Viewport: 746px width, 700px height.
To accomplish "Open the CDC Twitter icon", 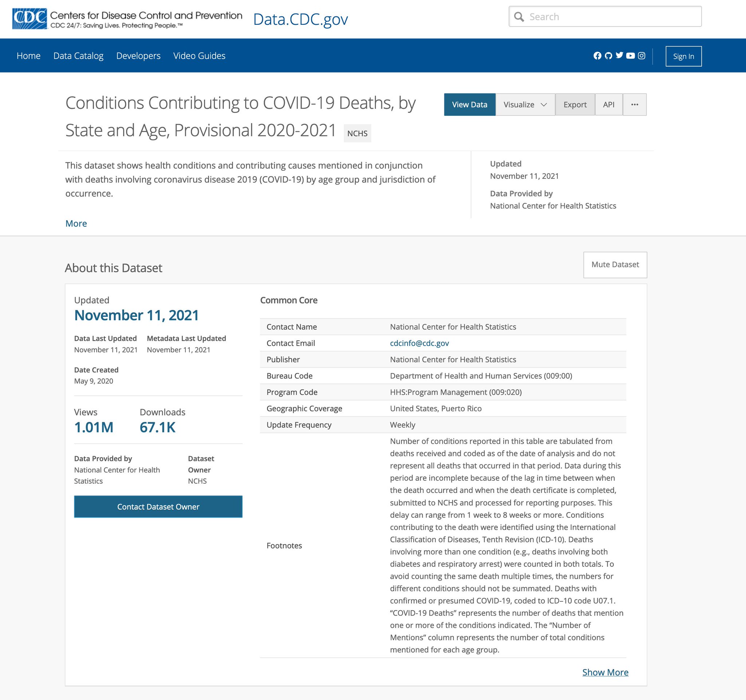I will 620,55.
